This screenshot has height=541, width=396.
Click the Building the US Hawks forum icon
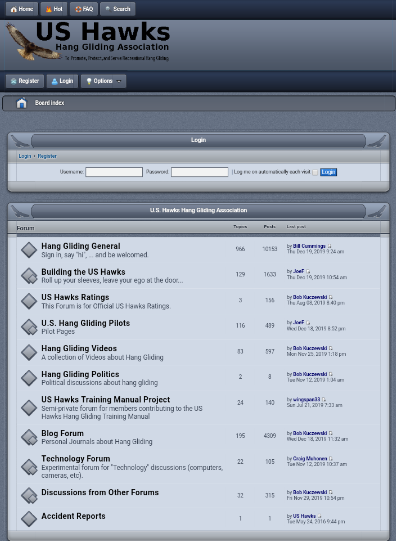(29, 276)
